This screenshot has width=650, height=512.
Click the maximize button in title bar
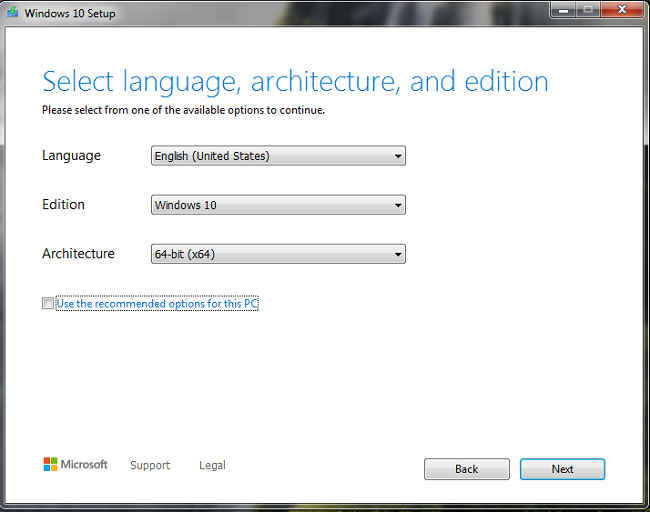[587, 10]
